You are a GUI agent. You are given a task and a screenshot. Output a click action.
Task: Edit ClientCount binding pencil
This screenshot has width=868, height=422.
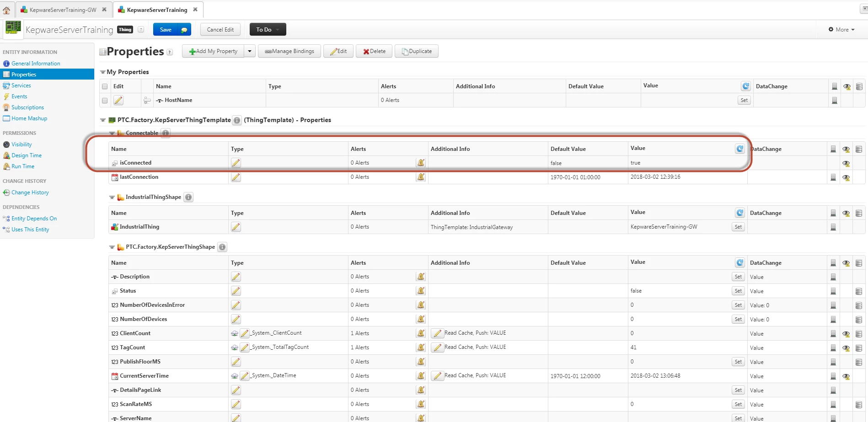(x=245, y=333)
